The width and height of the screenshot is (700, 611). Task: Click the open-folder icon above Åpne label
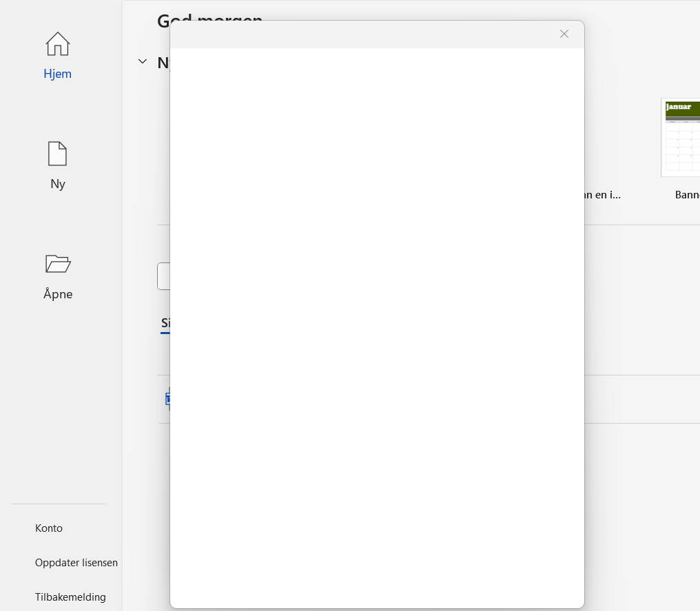tap(57, 263)
